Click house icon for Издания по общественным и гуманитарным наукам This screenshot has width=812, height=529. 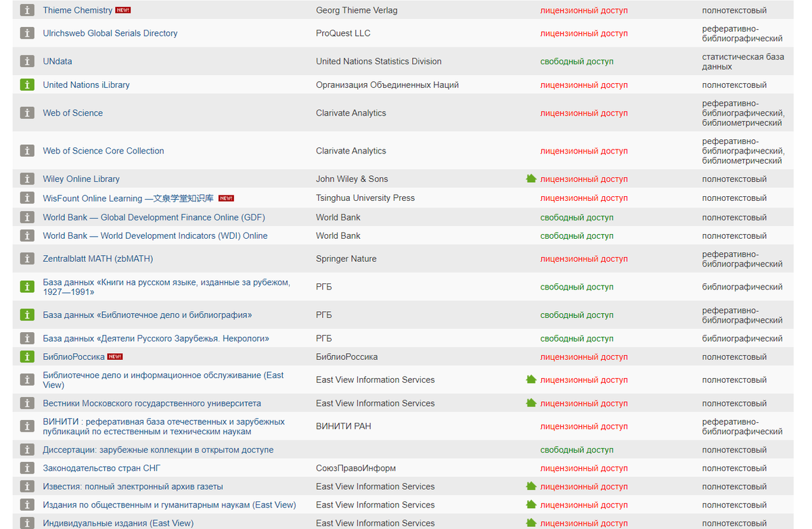(531, 504)
